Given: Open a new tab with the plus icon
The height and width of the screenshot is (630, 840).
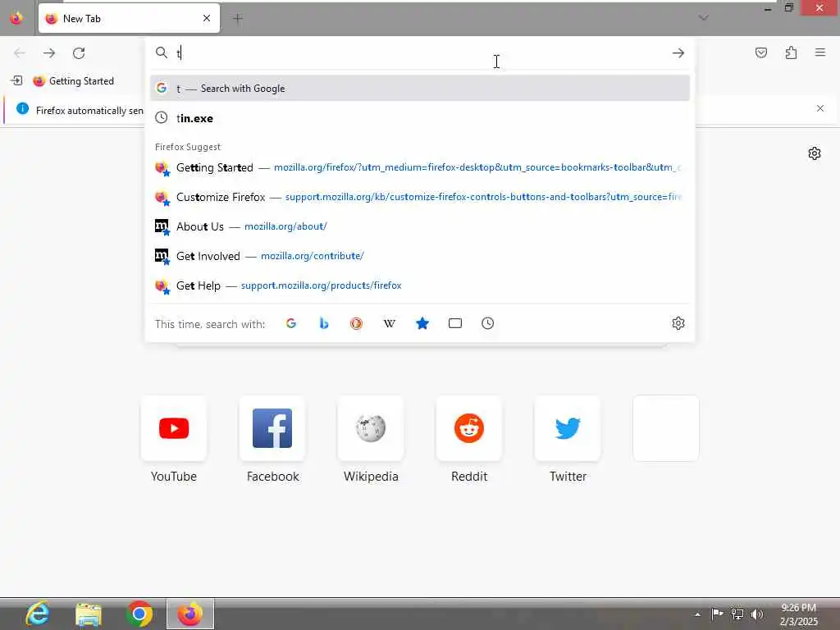Looking at the screenshot, I should coord(238,19).
